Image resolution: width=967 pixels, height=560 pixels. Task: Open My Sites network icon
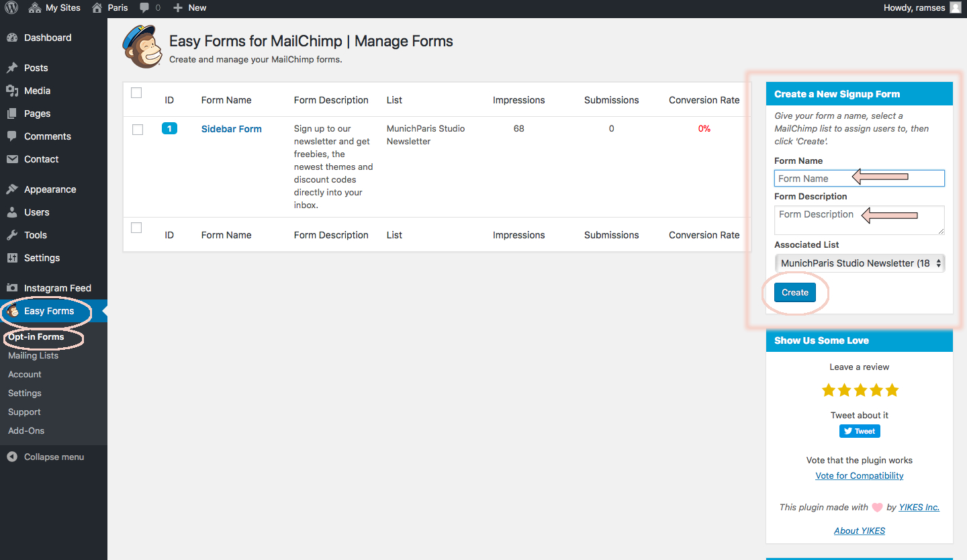pos(35,8)
